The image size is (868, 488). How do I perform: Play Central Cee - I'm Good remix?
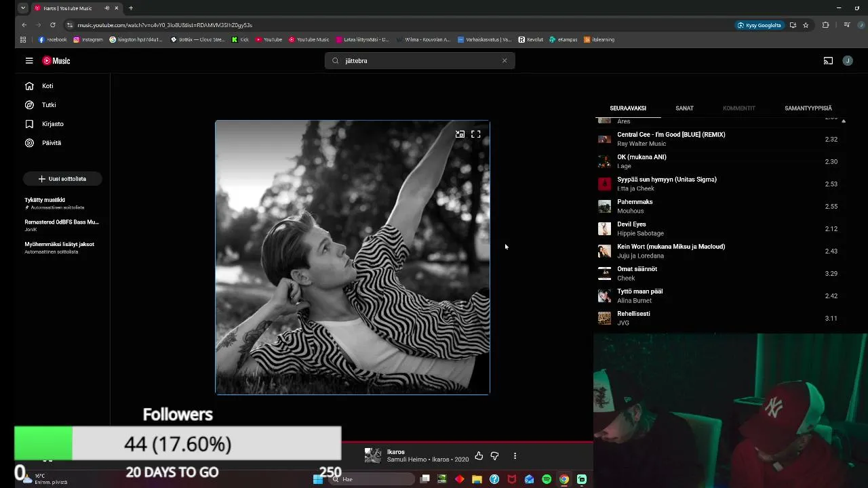click(x=719, y=139)
